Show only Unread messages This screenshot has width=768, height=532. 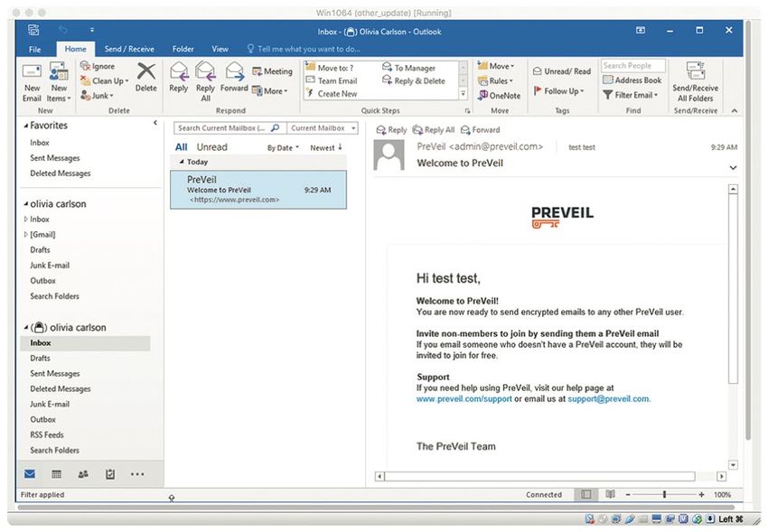(x=211, y=147)
